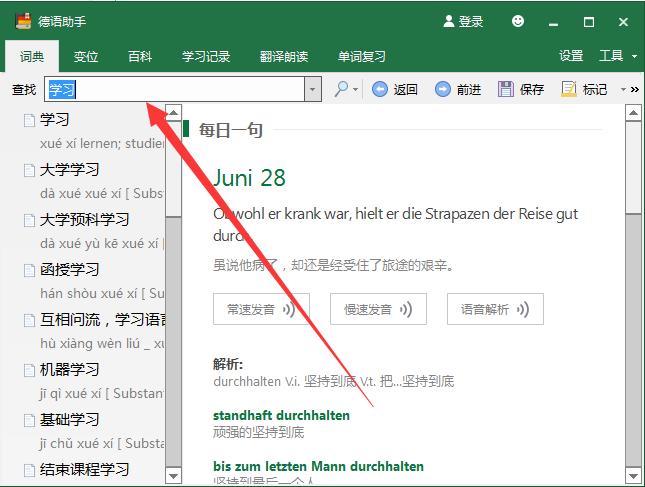Open the 工具 menu
Image resolution: width=645 pixels, height=487 pixels.
point(611,56)
